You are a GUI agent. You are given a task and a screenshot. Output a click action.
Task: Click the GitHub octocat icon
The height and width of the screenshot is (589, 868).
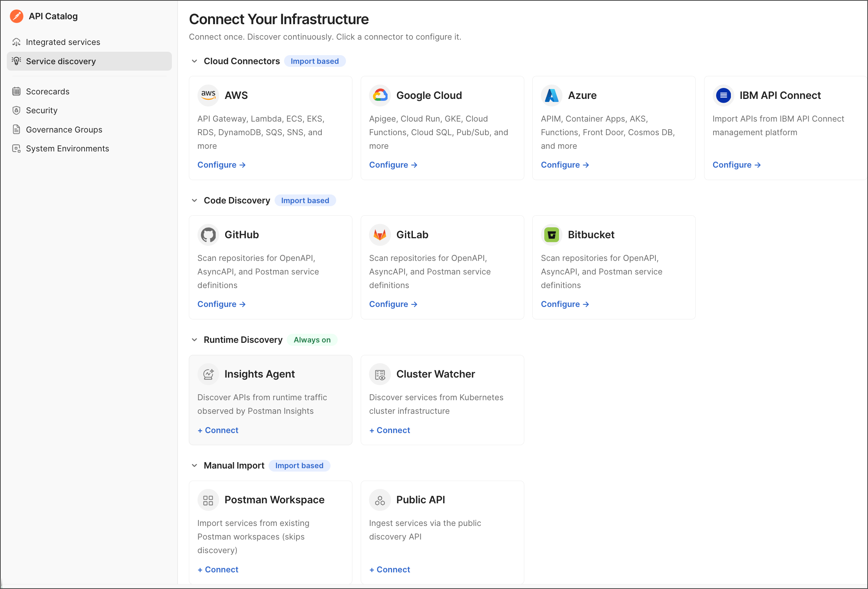(x=208, y=234)
